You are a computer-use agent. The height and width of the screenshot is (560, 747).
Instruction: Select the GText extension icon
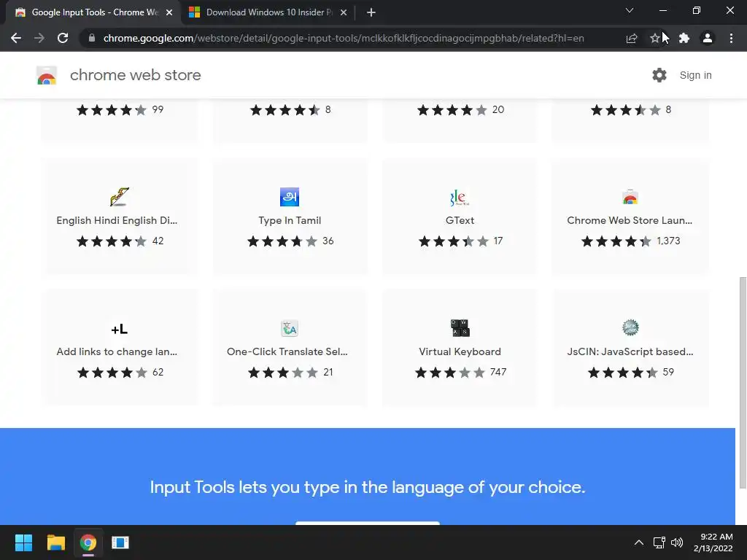tap(460, 197)
